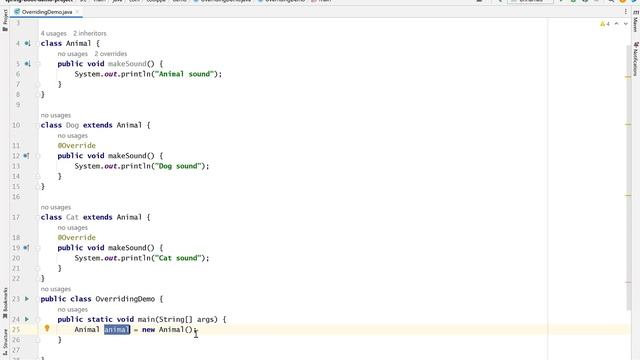Click the closing fold marker on line 15

[38, 187]
